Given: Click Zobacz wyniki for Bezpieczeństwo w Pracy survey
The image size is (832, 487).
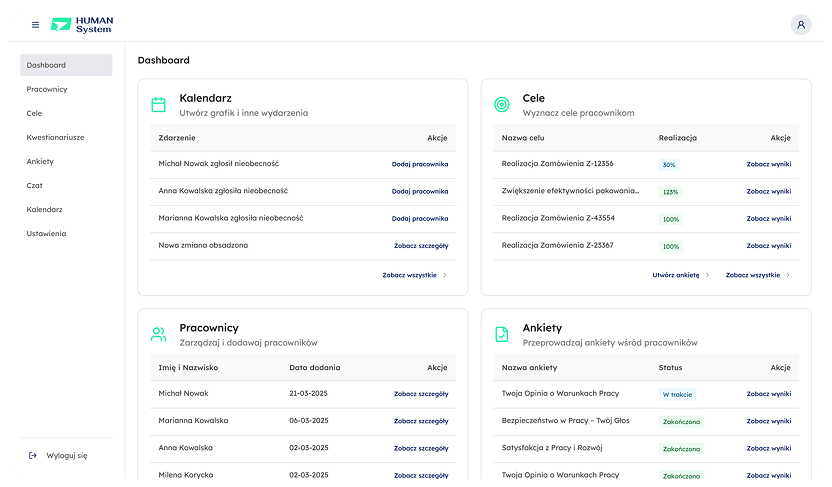Looking at the screenshot, I should (768, 421).
